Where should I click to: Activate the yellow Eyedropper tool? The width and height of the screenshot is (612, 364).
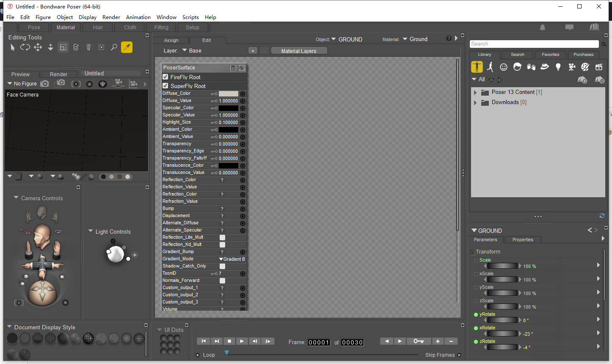pos(127,47)
